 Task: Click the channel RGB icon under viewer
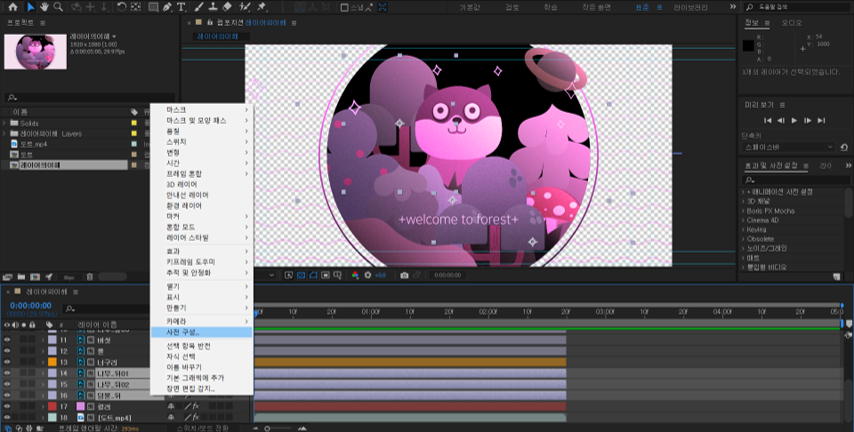[x=355, y=275]
